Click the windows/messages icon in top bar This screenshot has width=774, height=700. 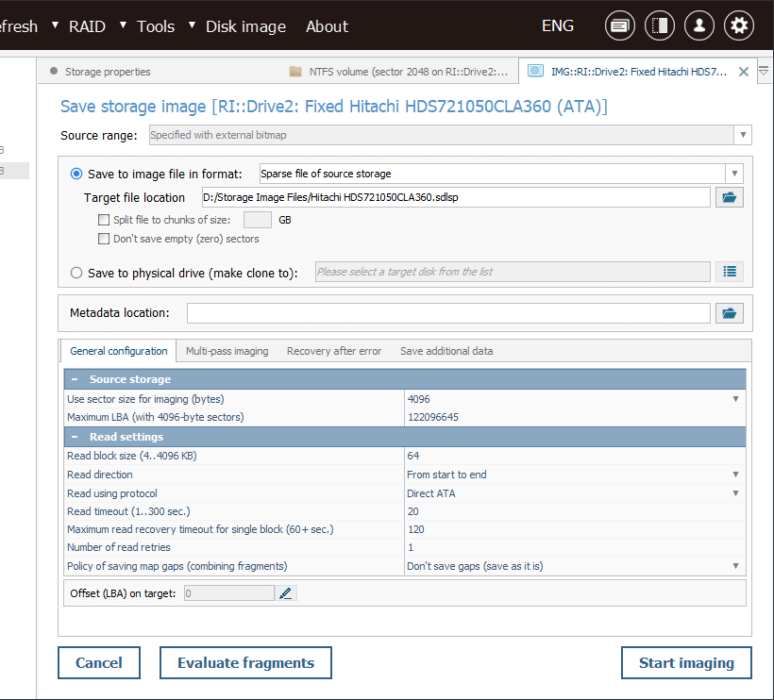(620, 26)
